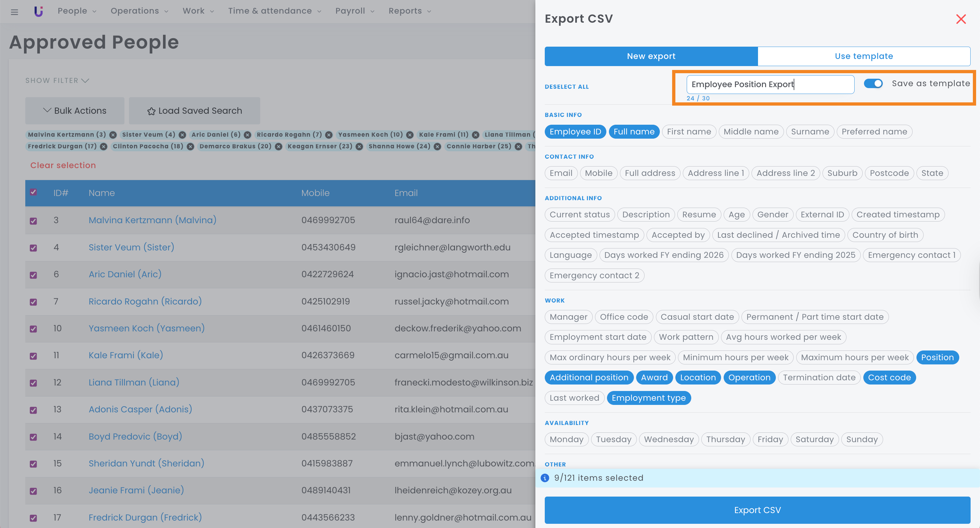
Task: Click the template name input field
Action: (770, 85)
